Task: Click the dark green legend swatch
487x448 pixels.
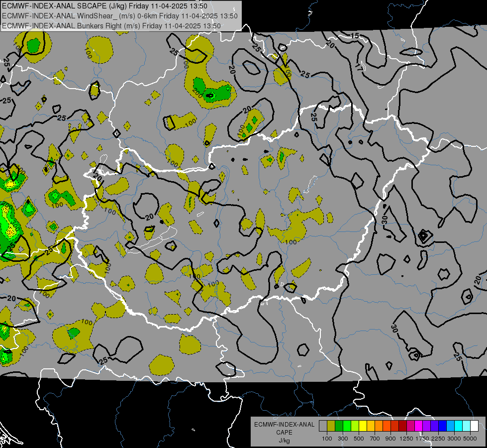Action: (x=339, y=426)
